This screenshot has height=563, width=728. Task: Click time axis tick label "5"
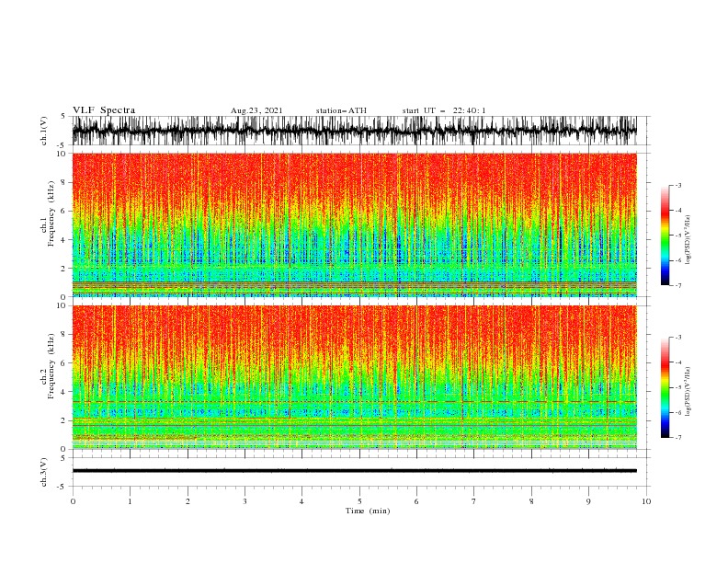click(x=359, y=501)
